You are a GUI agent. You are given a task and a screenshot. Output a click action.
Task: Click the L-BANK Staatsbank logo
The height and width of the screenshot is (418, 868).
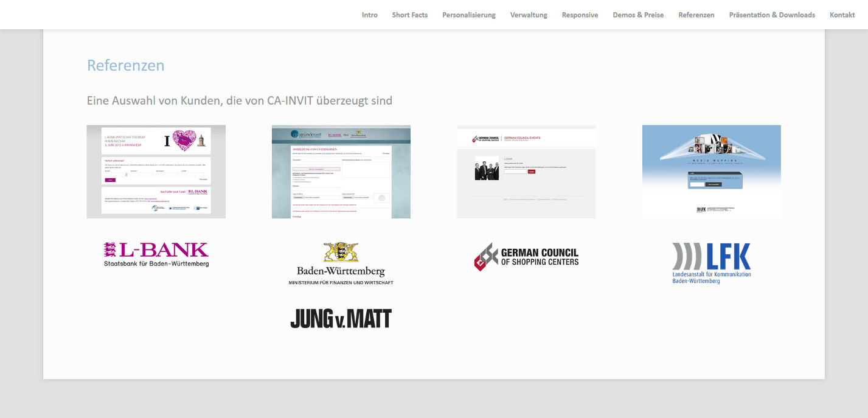click(156, 254)
